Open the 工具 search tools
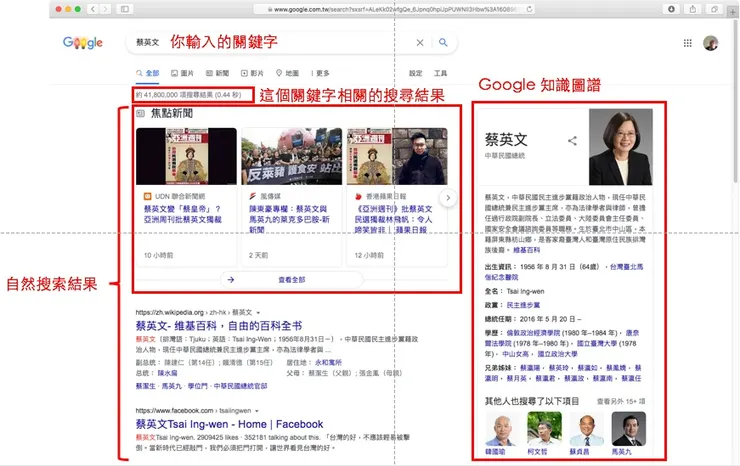 [440, 73]
